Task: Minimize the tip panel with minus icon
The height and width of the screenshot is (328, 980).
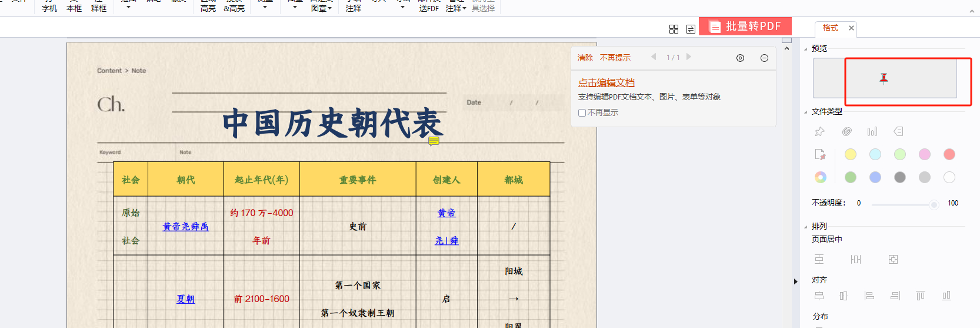Action: (x=764, y=58)
